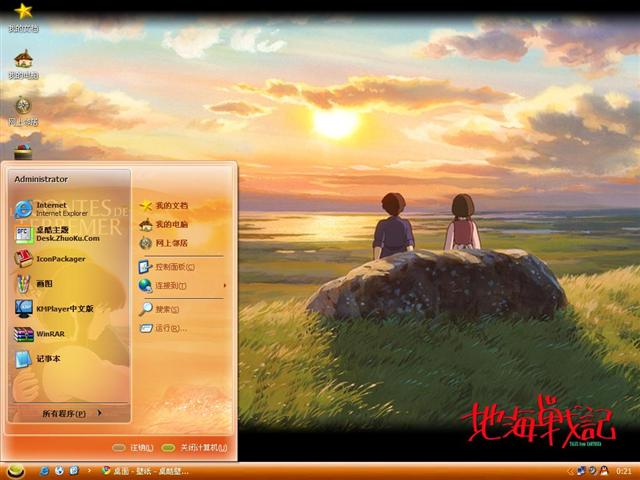Screen dimensions: 640x480
Task: Click the QQ penguin tray icon
Action: pos(604,471)
